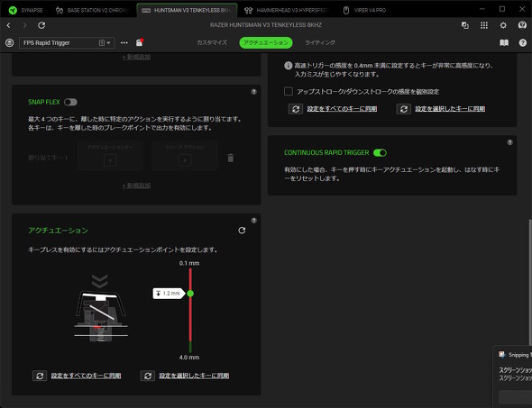Click the trash icon in Snap Flex
This screenshot has width=532, height=408.
tap(231, 158)
